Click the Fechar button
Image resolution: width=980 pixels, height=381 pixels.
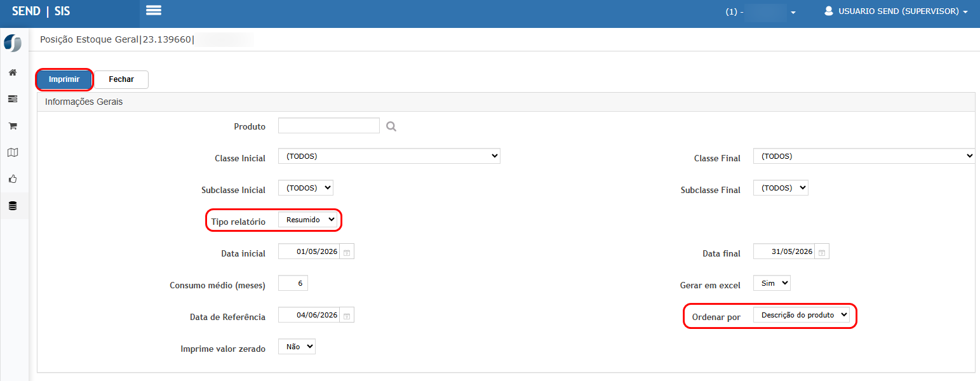[121, 79]
